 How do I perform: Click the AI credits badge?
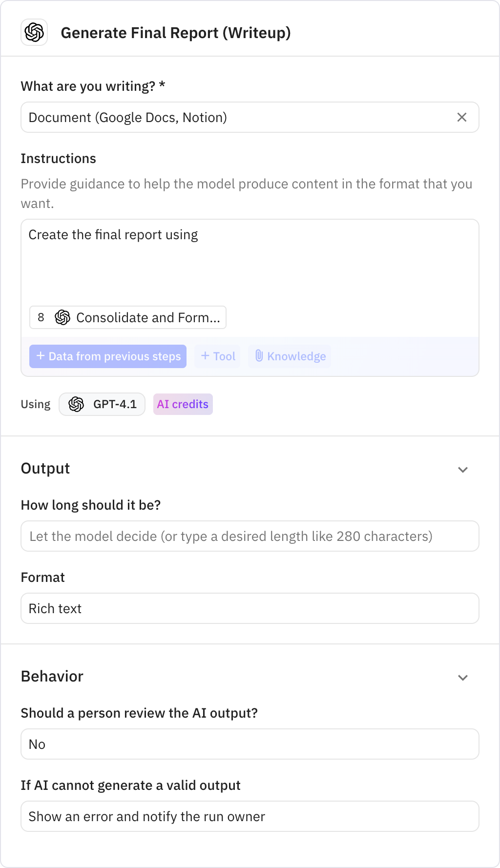pos(183,404)
